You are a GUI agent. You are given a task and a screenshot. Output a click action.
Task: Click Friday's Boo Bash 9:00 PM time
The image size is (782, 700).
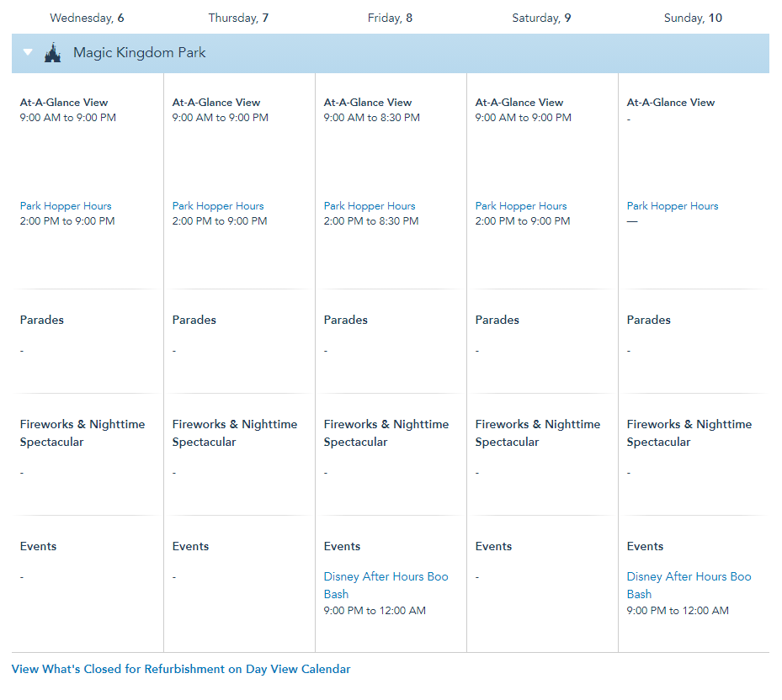[x=375, y=610]
